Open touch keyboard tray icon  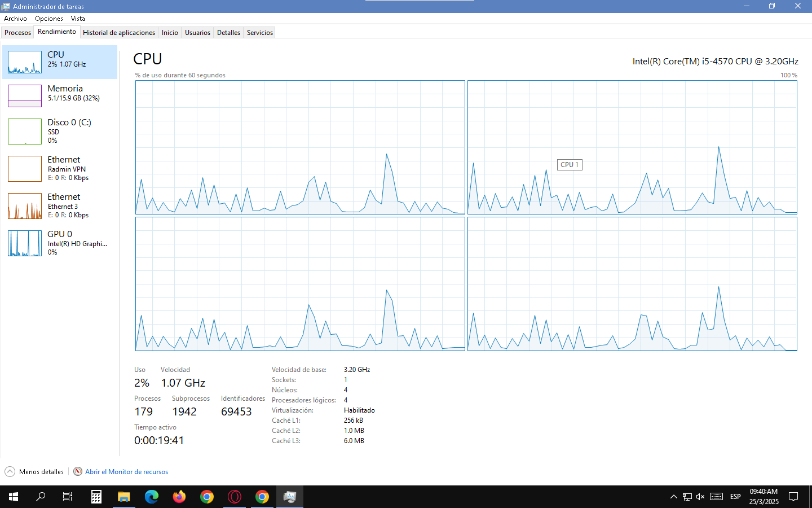tap(716, 497)
